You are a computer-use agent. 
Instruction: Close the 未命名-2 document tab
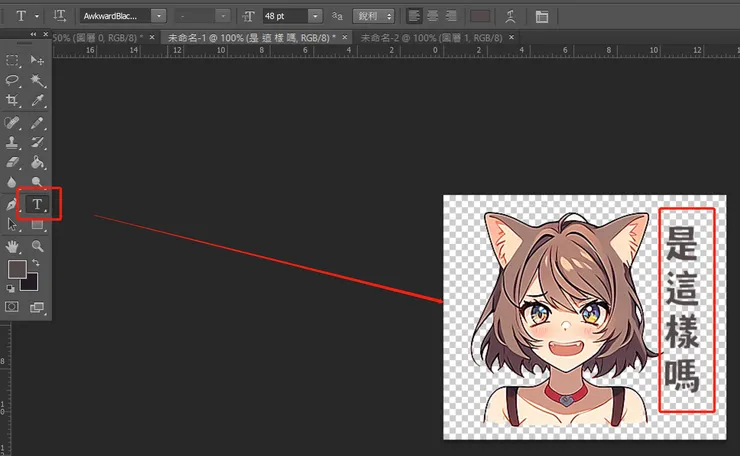[511, 37]
